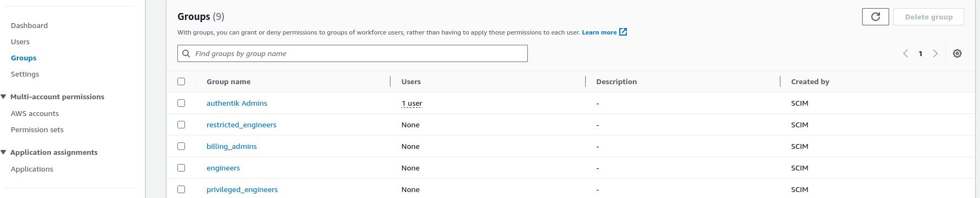Open Dashboard in sidebar
The width and height of the screenshot is (980, 198).
point(29,25)
